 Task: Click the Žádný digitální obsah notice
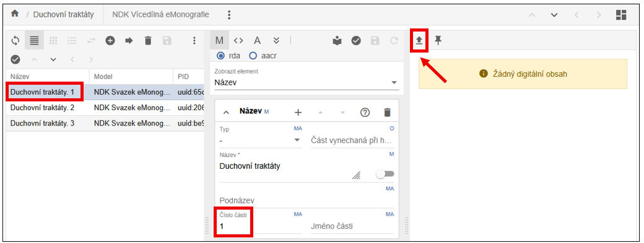[x=523, y=74]
